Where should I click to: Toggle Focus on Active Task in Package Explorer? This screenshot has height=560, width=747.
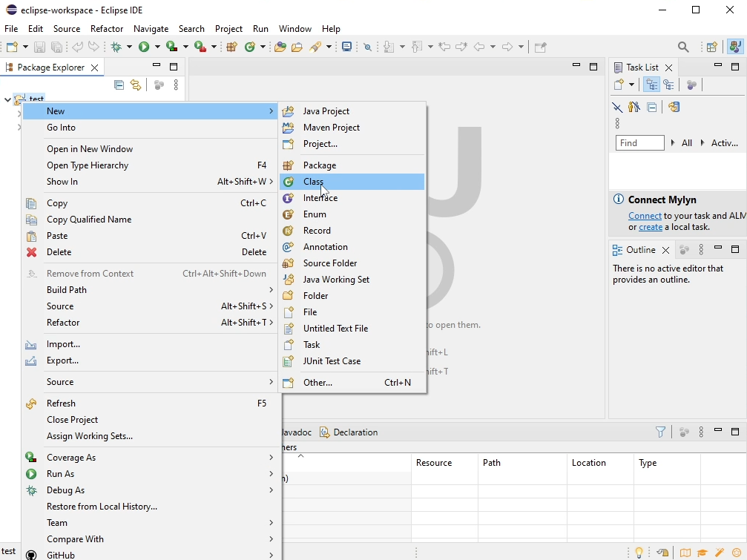coord(159,85)
